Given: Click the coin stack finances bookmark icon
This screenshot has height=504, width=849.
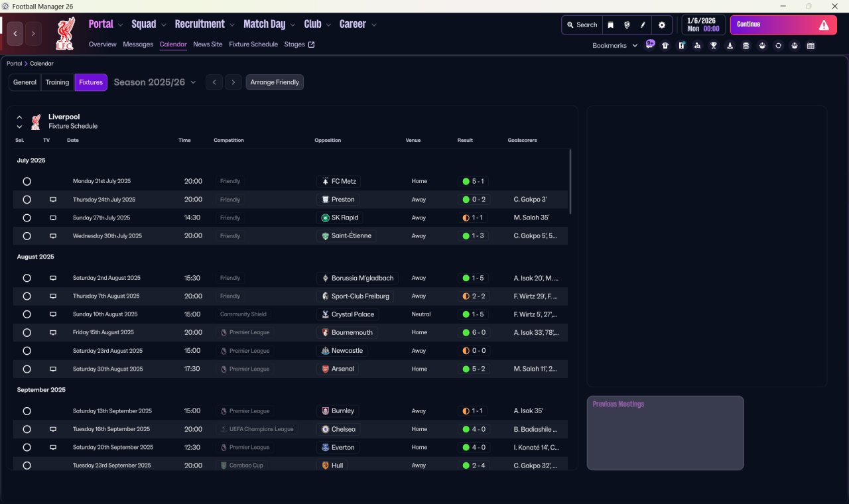Looking at the screenshot, I should coord(746,46).
